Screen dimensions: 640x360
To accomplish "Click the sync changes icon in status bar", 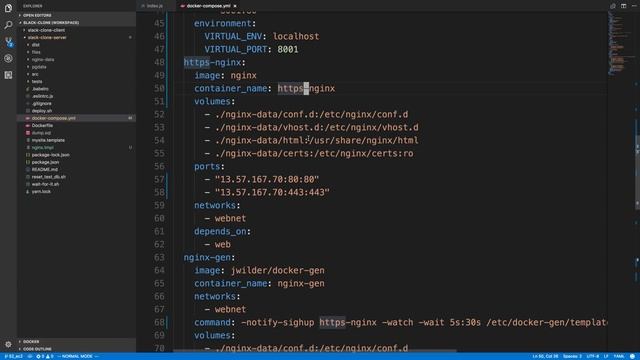I will pyautogui.click(x=30, y=356).
